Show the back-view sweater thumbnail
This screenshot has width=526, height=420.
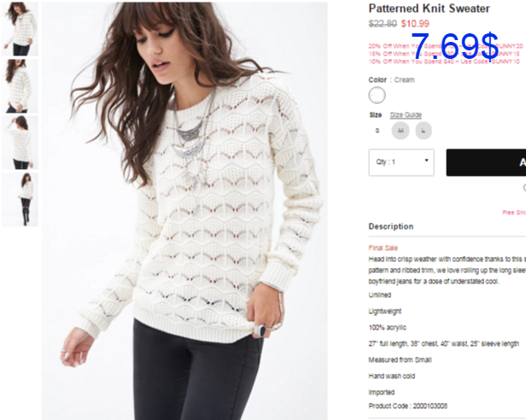coord(20,143)
